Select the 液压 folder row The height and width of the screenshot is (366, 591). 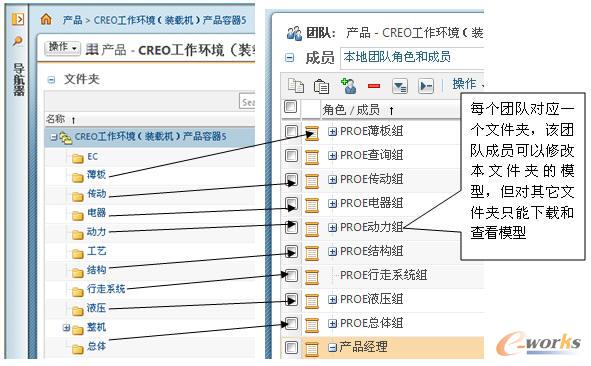150,309
